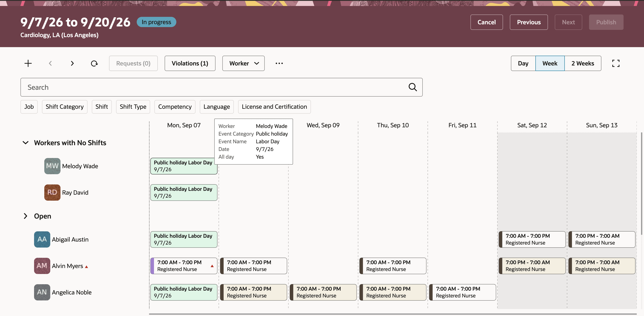This screenshot has width=644, height=316.
Task: Click the Thu, Sep 10 column header
Action: 393,125
